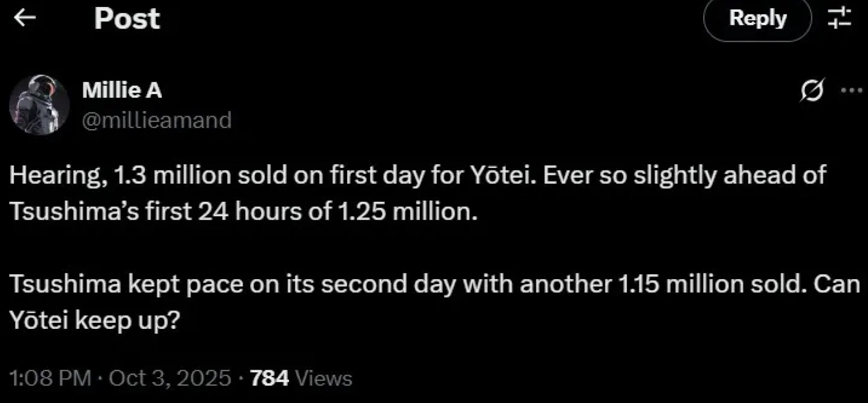The width and height of the screenshot is (868, 403).
Task: Click the Views label
Action: 323,378
